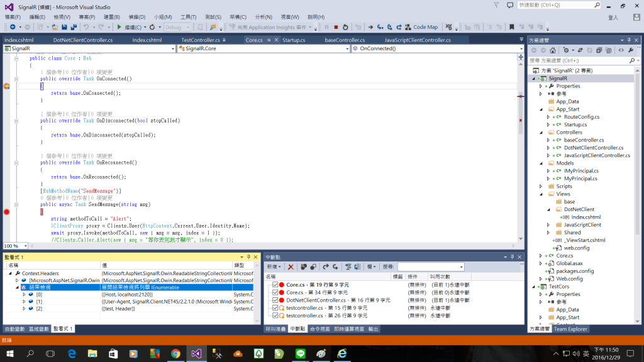Click Go To Disassembly icon in breakpoints
The height and width of the screenshot is (362, 644).
pos(358,266)
